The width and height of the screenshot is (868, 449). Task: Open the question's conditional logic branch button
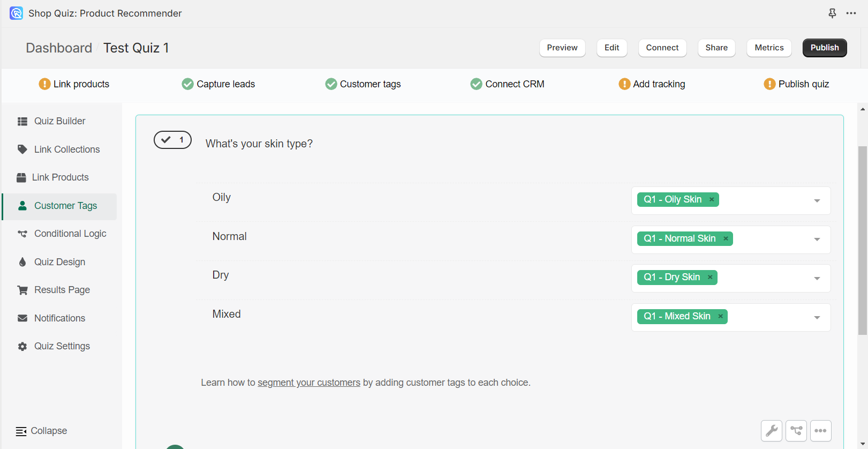click(x=796, y=431)
